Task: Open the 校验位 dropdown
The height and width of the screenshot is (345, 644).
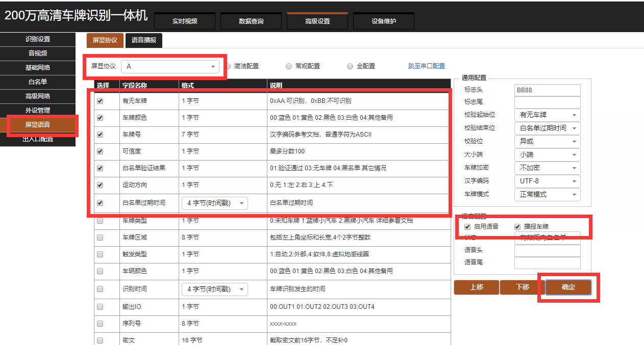Action: pyautogui.click(x=547, y=141)
